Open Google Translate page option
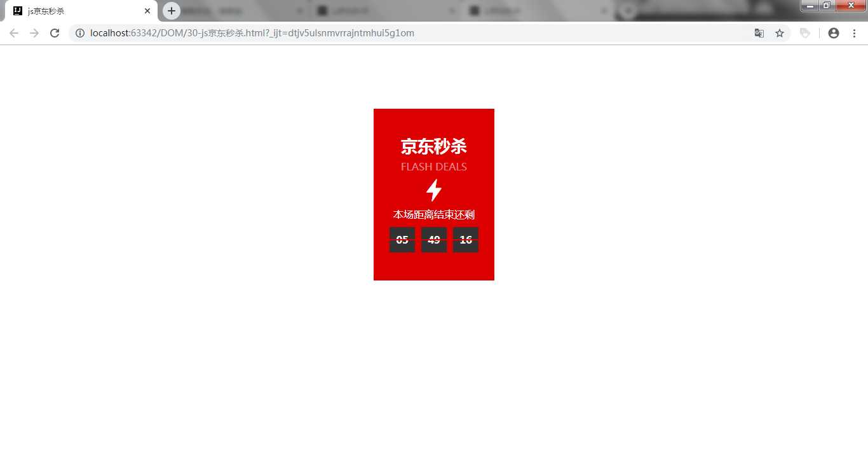Screen dimensions: 868x463 pos(759,33)
